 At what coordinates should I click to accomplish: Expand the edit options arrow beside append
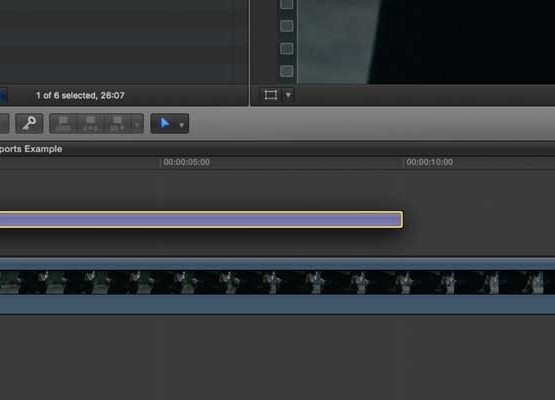click(x=137, y=124)
